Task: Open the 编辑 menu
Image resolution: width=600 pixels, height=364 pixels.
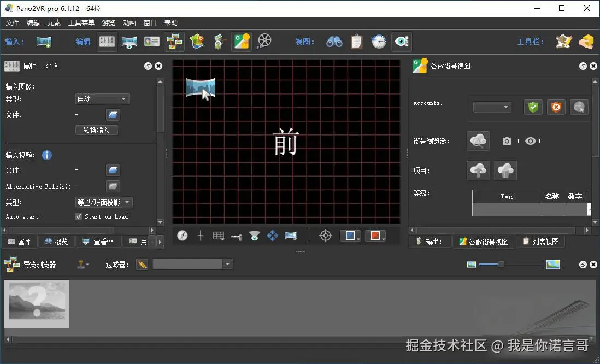Action: pyautogui.click(x=33, y=23)
